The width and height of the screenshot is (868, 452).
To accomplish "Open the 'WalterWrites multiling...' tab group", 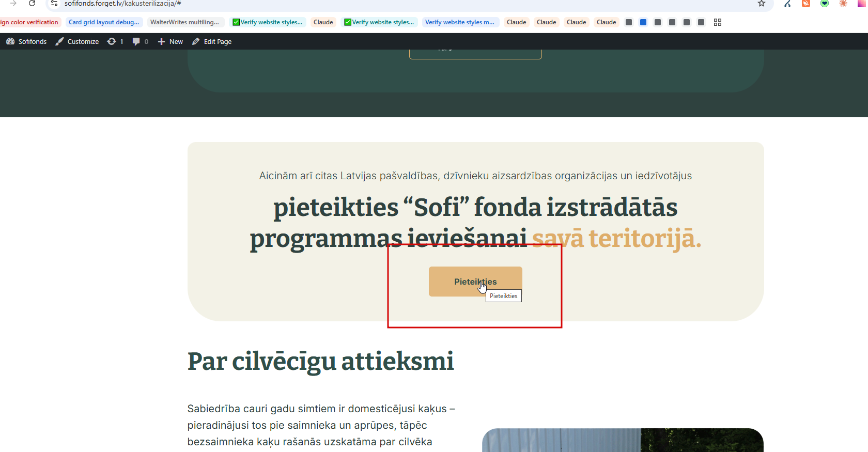I will (x=184, y=22).
